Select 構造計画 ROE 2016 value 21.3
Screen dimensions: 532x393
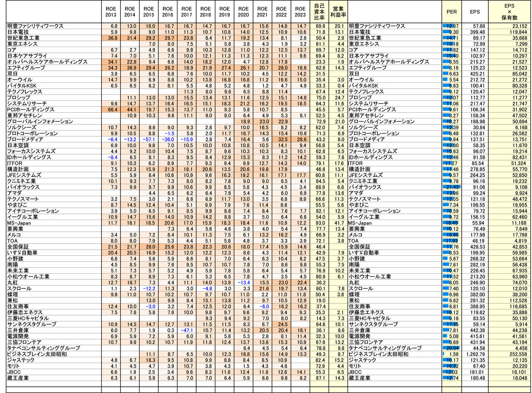(x=170, y=169)
